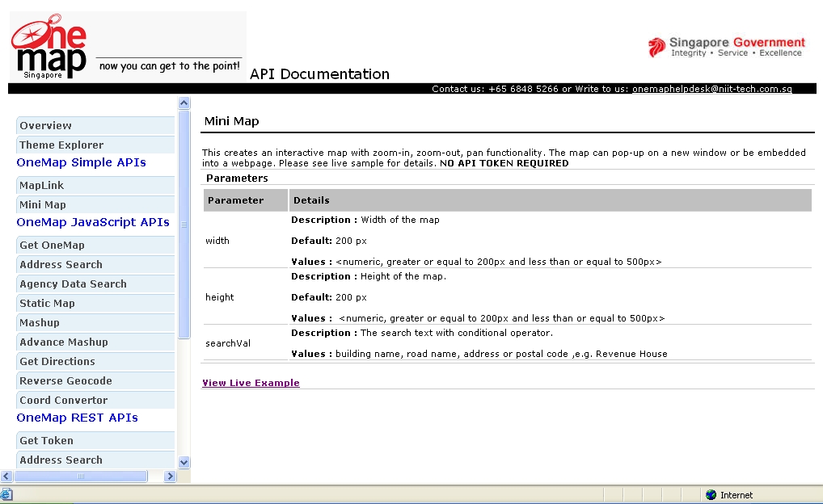823x504 pixels.
Task: Click the Singapore Government lion crest logo
Action: click(653, 46)
